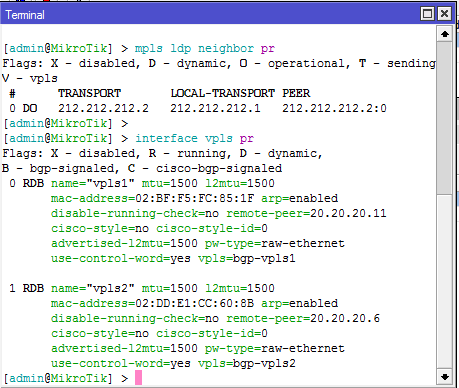Click the Terminal title bar text

click(25, 15)
